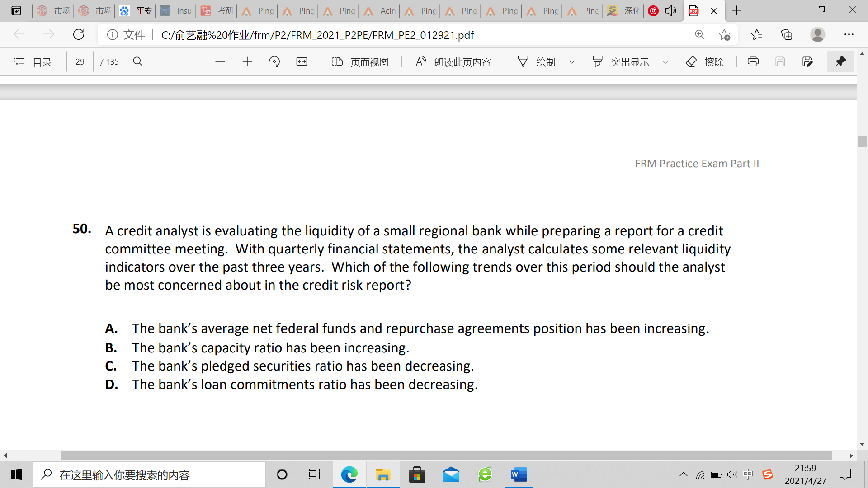Open the zoom magnifier in address bar
Image resolution: width=868 pixels, height=488 pixels.
click(x=700, y=35)
